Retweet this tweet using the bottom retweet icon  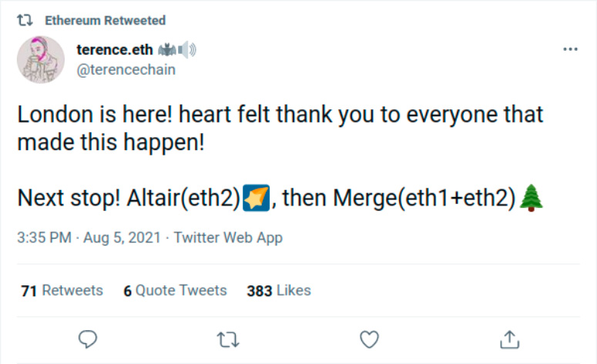coord(228,339)
